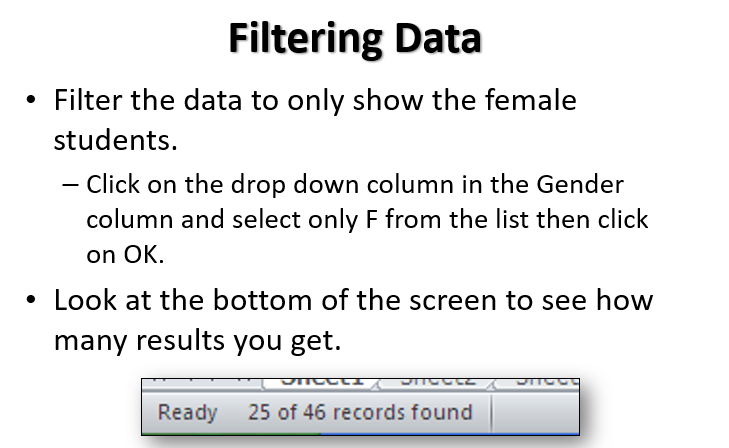Click the '25 of 46 records found' text
729x448 pixels.
pos(359,412)
